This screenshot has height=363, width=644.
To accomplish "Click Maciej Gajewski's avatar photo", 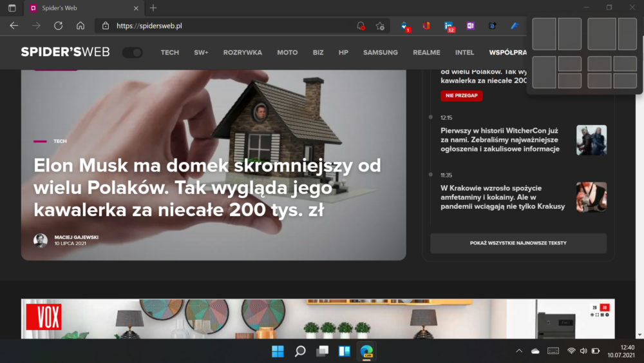I will click(x=40, y=240).
